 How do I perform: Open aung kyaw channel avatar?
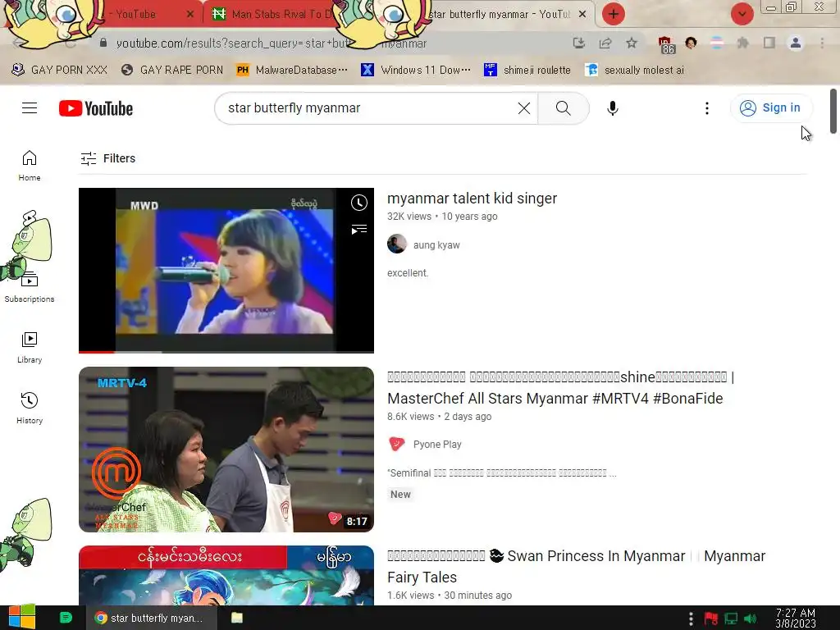coord(397,244)
